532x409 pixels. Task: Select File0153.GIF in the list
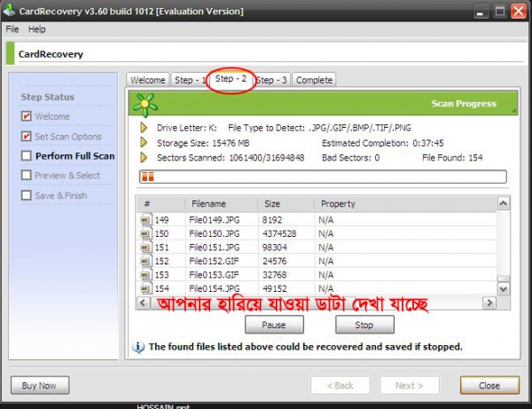(214, 275)
